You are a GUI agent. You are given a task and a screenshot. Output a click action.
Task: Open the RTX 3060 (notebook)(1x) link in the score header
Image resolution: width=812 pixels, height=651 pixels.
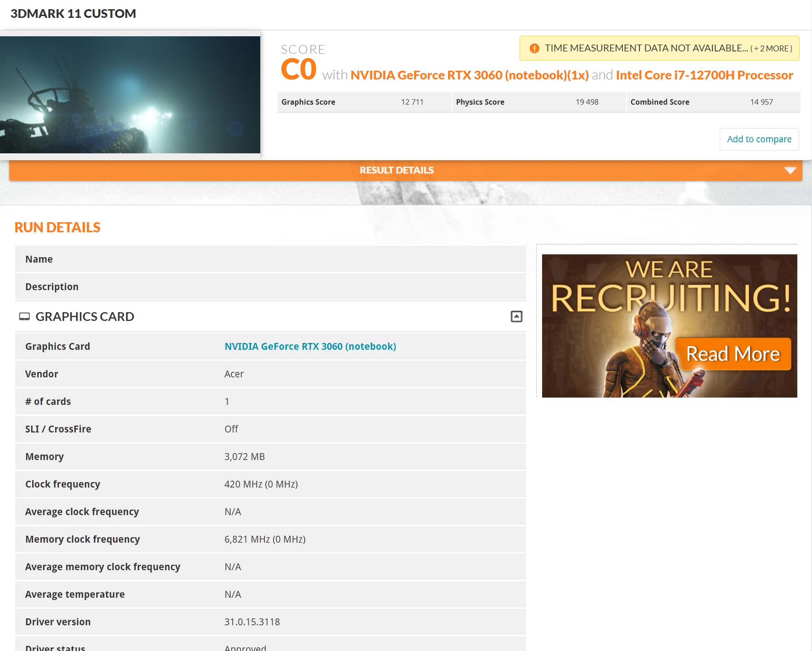(469, 75)
